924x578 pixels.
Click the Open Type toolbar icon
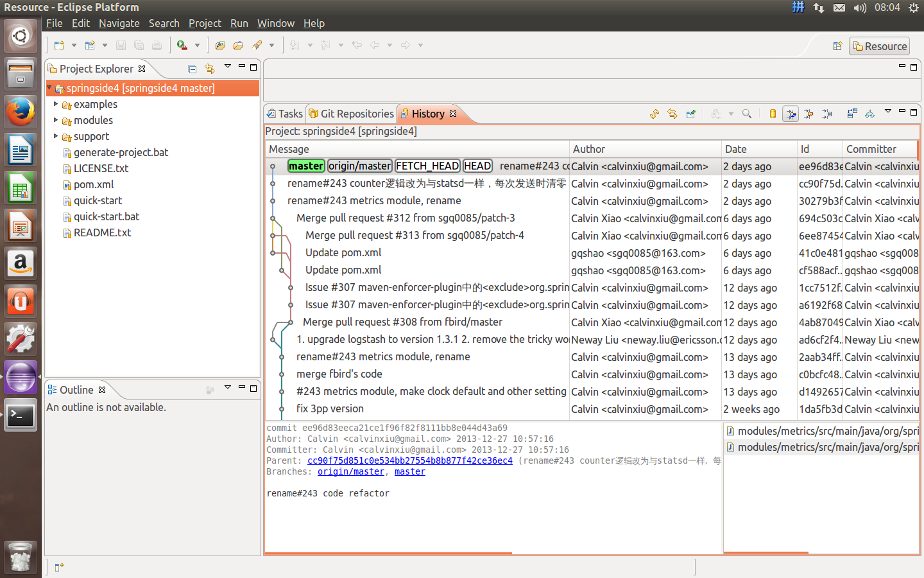pyautogui.click(x=220, y=46)
